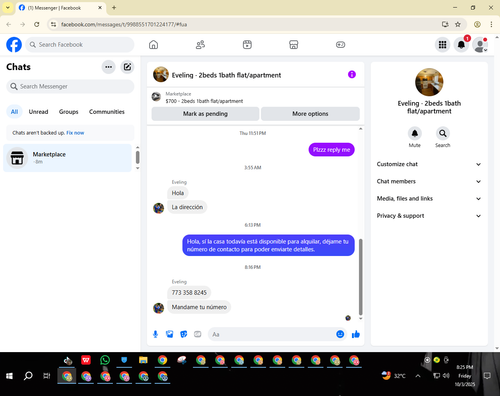
Task: Open the Friends tab icon
Action: [x=200, y=45]
